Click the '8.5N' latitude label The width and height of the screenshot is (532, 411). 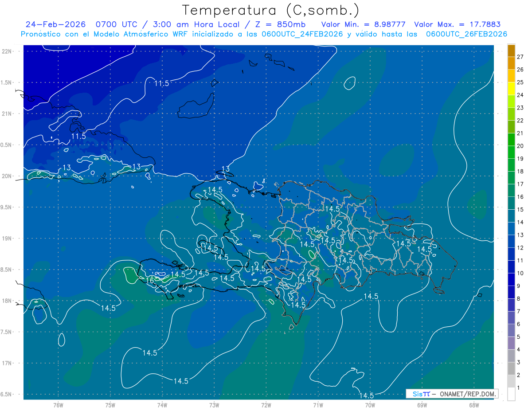point(7,270)
